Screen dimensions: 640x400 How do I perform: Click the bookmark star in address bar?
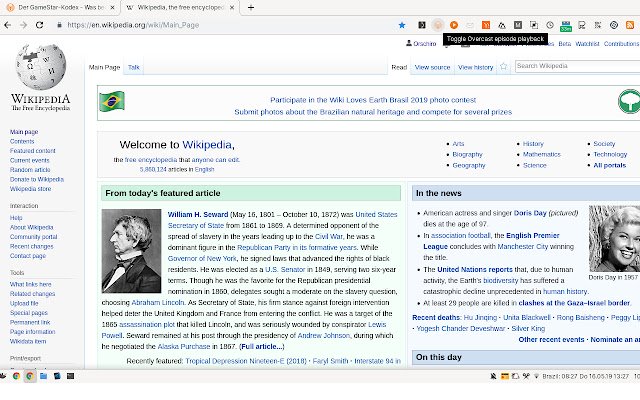pyautogui.click(x=402, y=25)
